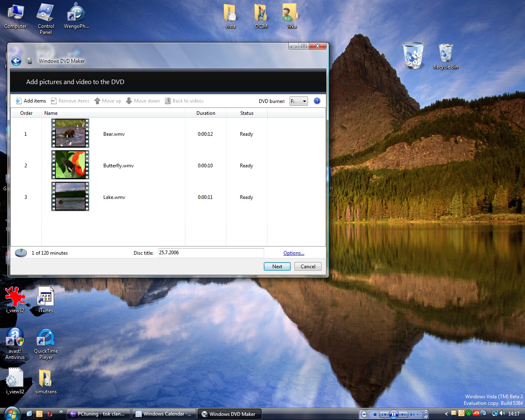Screen dimensions: 525x420
Task: Click the 0:00:10 duration of Butterfly.wmv
Action: coord(205,166)
